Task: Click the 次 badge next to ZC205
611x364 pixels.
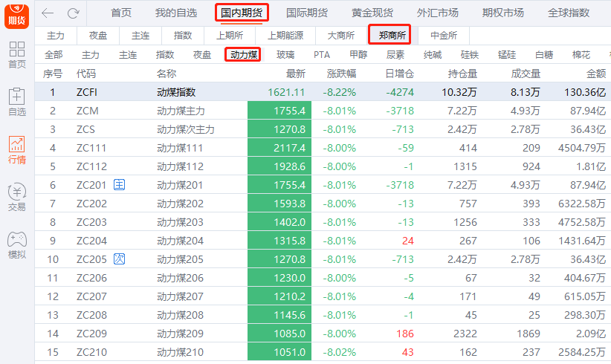Action: 119,259
